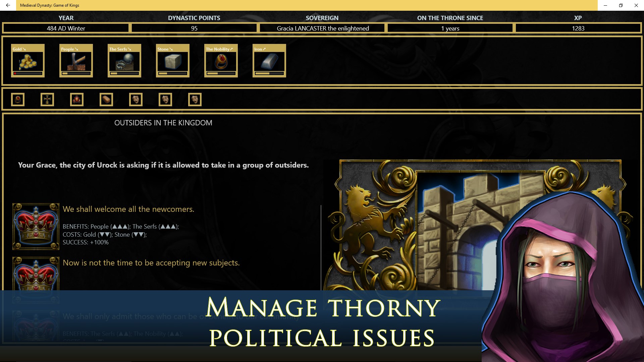Open the red shields emblem icon
The width and height of the screenshot is (644, 362).
pos(77,100)
